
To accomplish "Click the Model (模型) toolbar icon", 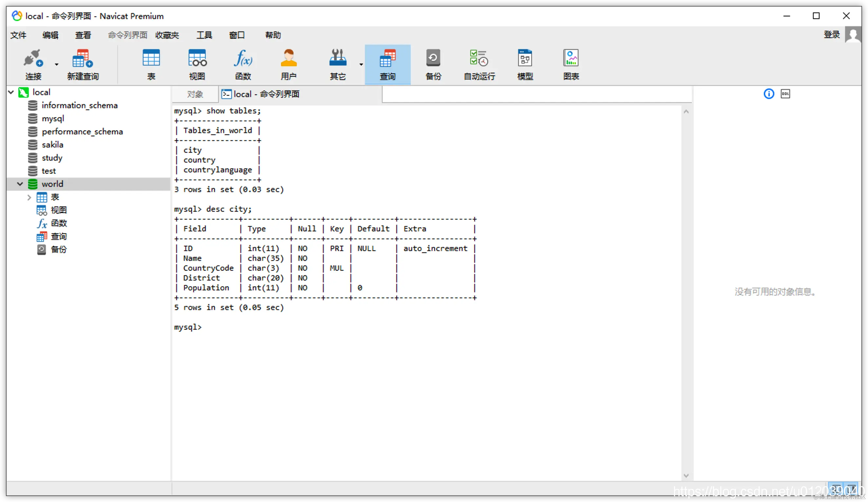I will pyautogui.click(x=525, y=65).
